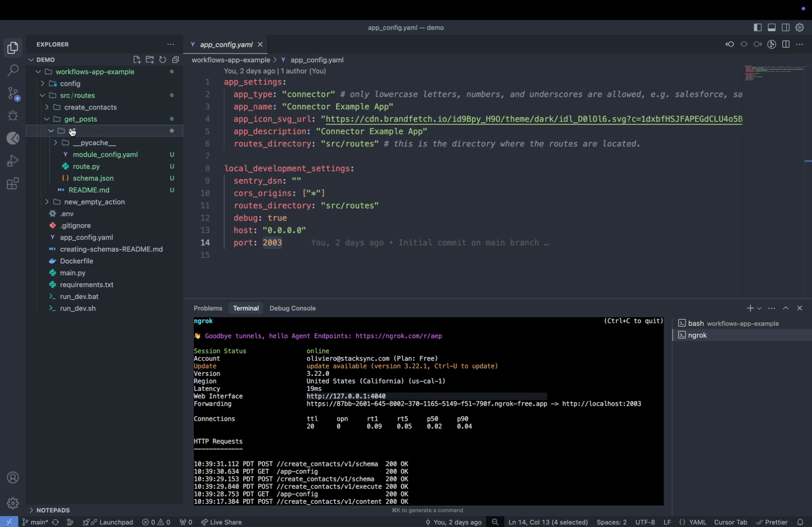
Task: Open route.py in the file tree
Action: tap(86, 166)
